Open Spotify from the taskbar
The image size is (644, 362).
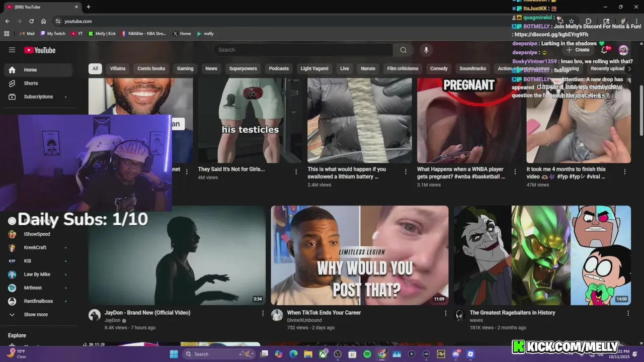367,354
